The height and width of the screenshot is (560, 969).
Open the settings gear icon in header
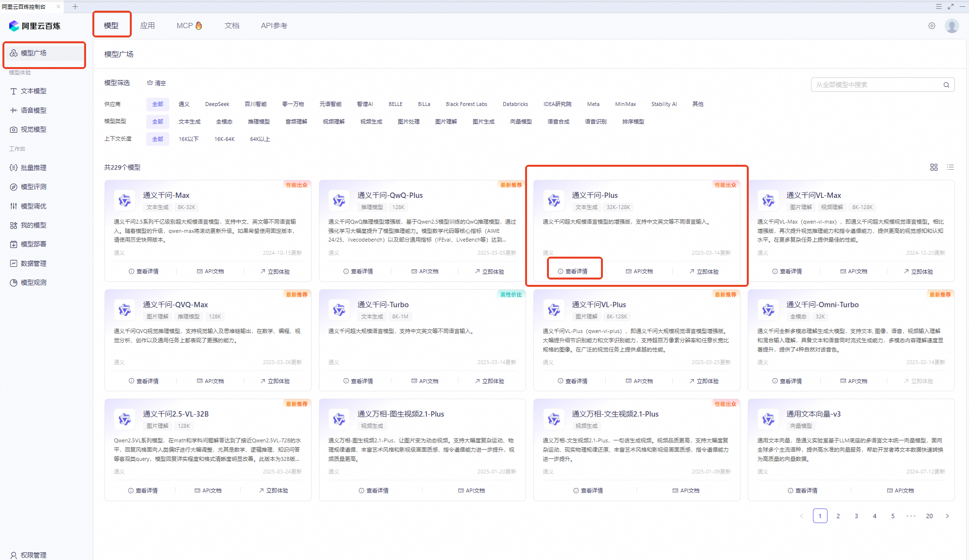pos(932,26)
